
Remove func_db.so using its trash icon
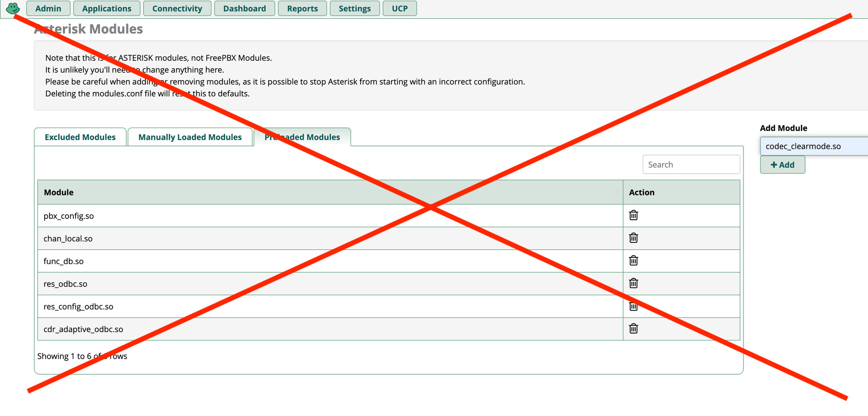click(x=633, y=261)
